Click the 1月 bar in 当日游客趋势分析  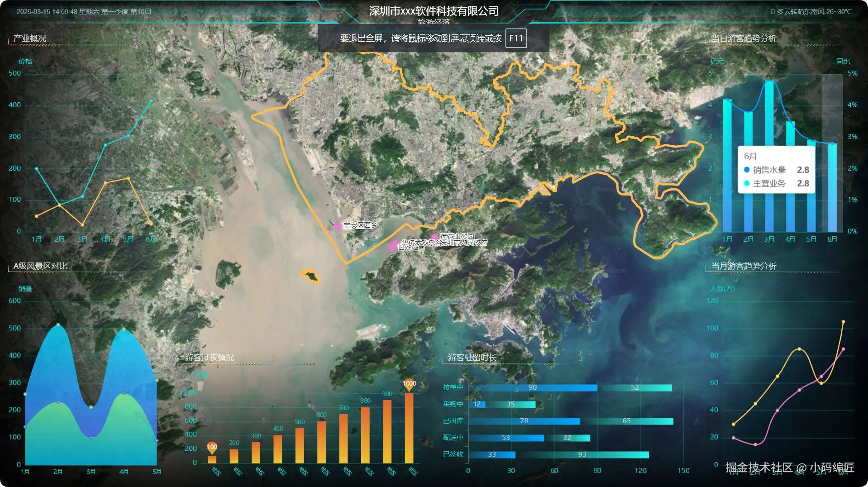727,165
